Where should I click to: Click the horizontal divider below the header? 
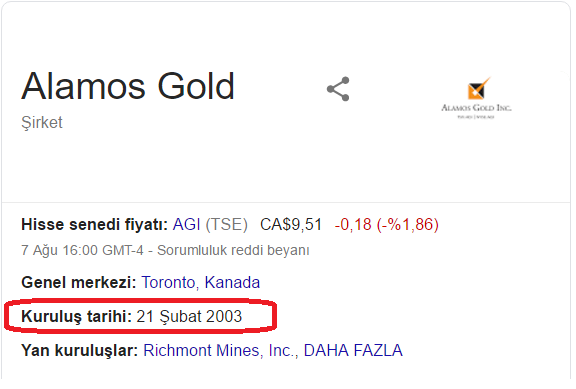[286, 202]
